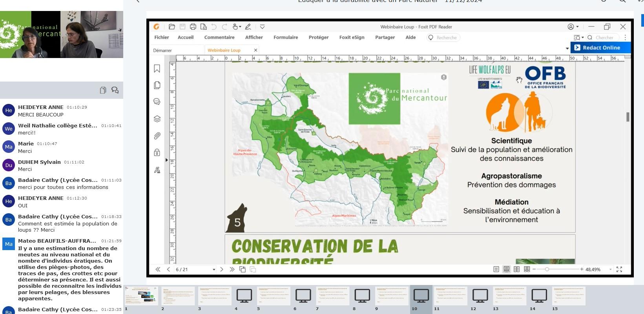The height and width of the screenshot is (314, 644).
Task: Zoom in with the plus button
Action: pos(582,269)
